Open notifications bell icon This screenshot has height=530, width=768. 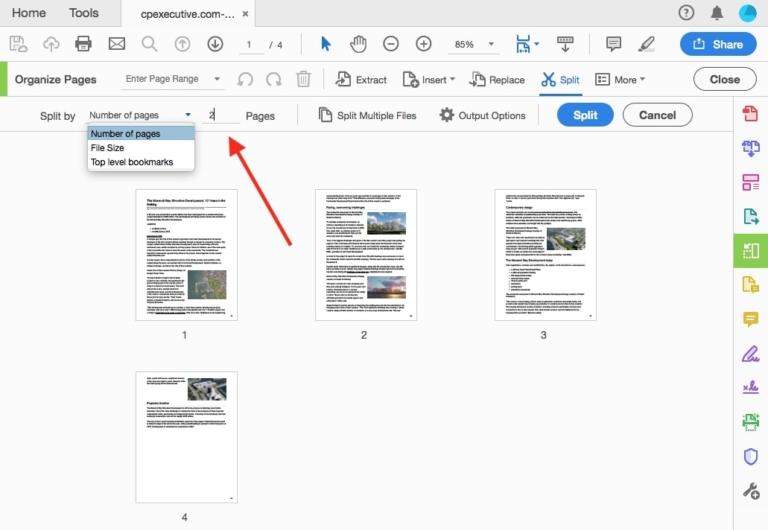pyautogui.click(x=716, y=13)
